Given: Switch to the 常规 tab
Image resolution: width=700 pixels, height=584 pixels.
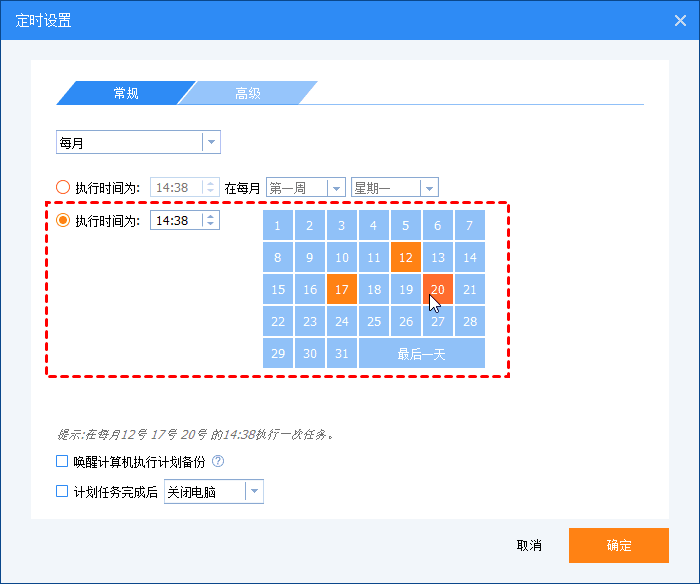Looking at the screenshot, I should point(126,93).
